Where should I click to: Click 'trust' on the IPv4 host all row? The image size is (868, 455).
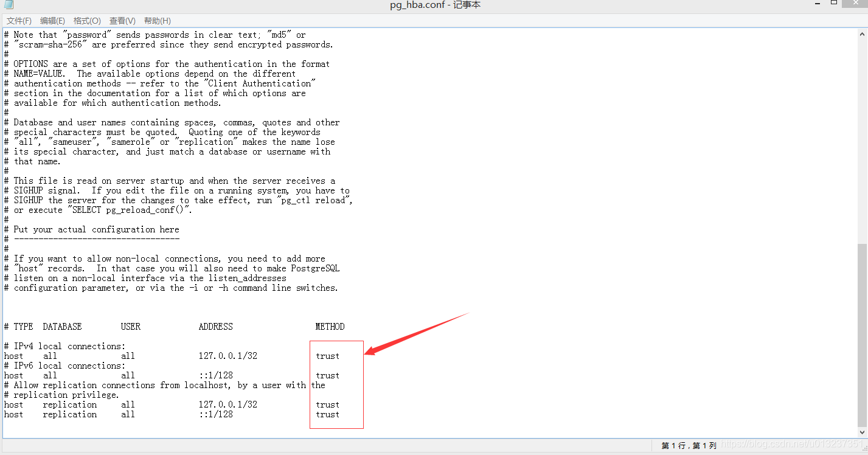click(x=328, y=356)
